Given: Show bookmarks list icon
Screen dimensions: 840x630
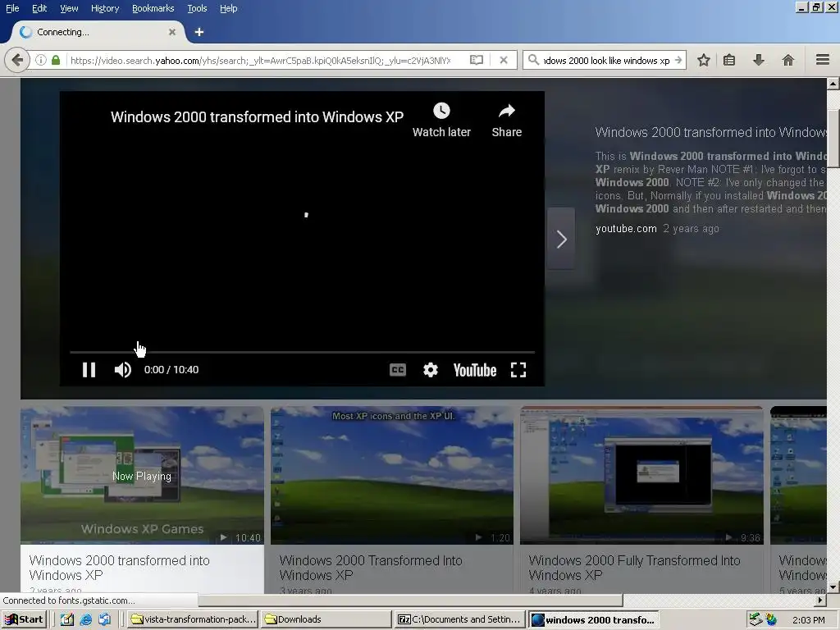Looking at the screenshot, I should coord(729,60).
